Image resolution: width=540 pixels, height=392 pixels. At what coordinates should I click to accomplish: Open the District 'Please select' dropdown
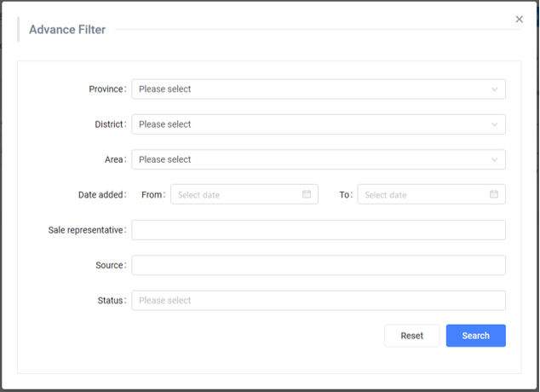click(x=307, y=124)
